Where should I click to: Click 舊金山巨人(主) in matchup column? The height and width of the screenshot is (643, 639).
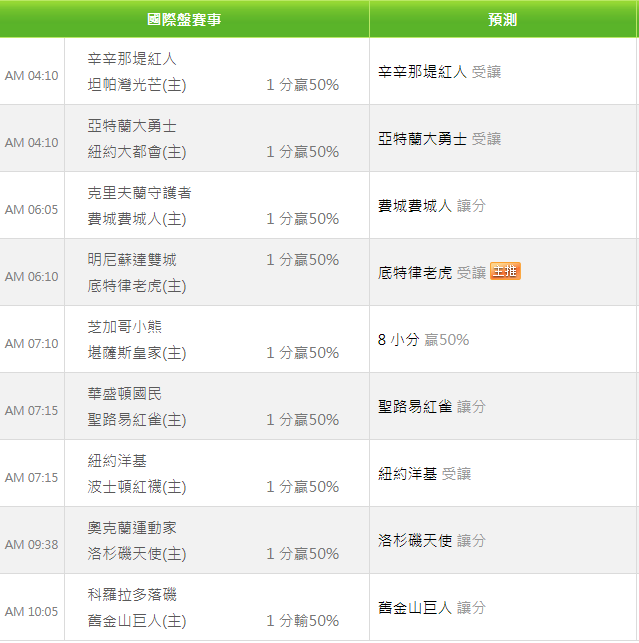[x=137, y=621]
